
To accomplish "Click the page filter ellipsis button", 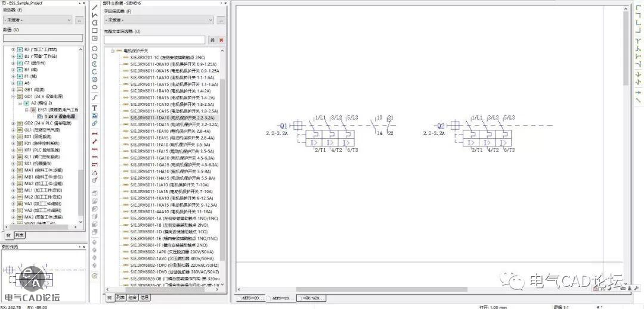I will [79, 20].
